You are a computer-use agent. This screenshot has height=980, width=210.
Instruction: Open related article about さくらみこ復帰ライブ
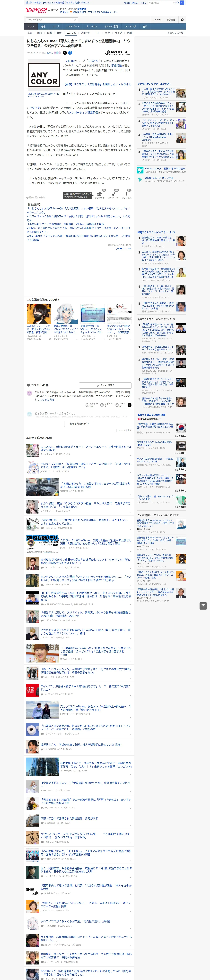(x=78, y=218)
